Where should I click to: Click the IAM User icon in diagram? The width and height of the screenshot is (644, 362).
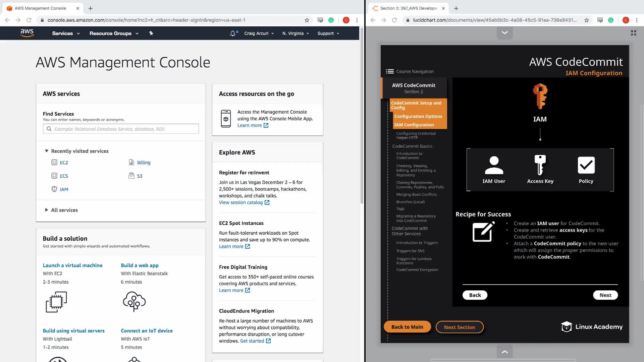click(494, 165)
